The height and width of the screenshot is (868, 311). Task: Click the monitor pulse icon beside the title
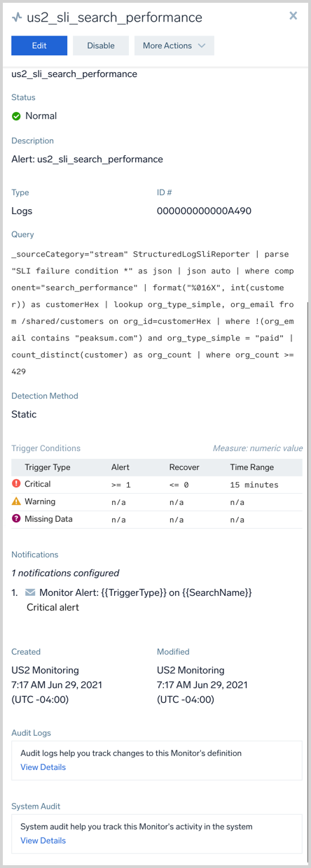17,17
